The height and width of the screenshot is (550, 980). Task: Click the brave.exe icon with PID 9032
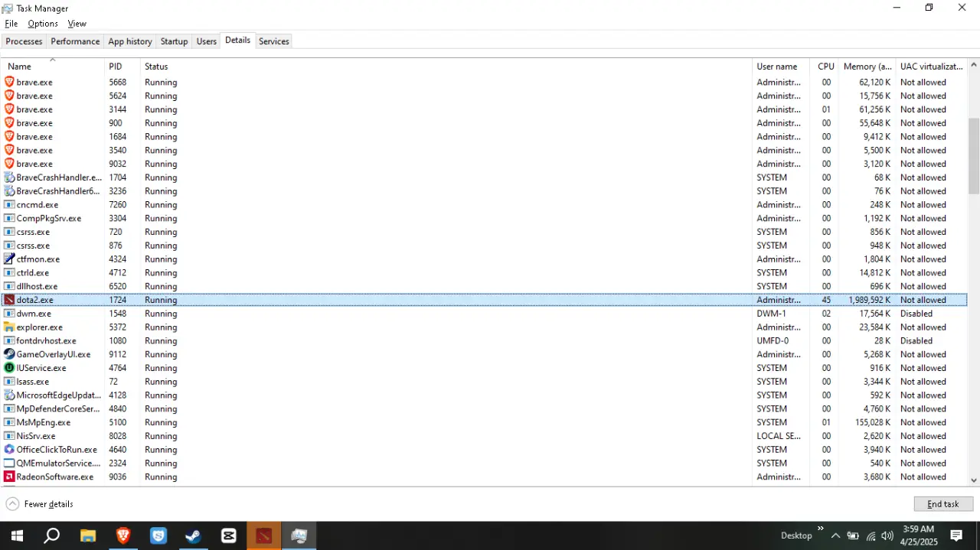click(9, 164)
